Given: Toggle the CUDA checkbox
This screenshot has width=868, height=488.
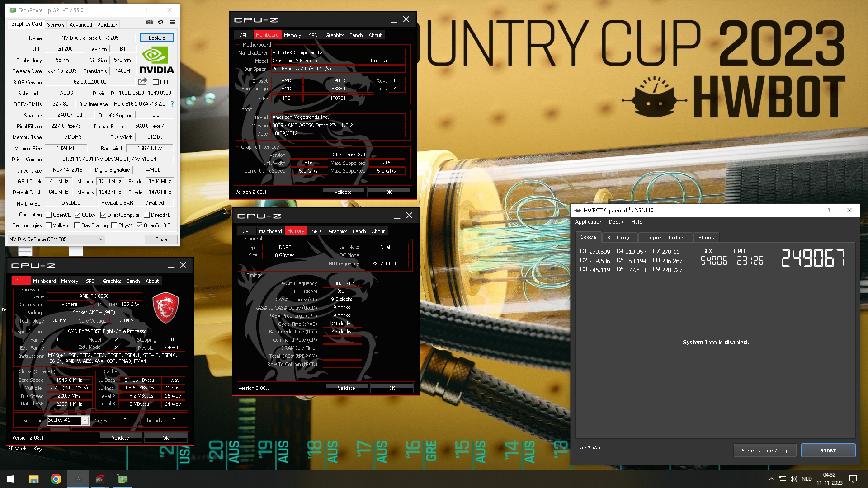Looking at the screenshot, I should (x=77, y=215).
